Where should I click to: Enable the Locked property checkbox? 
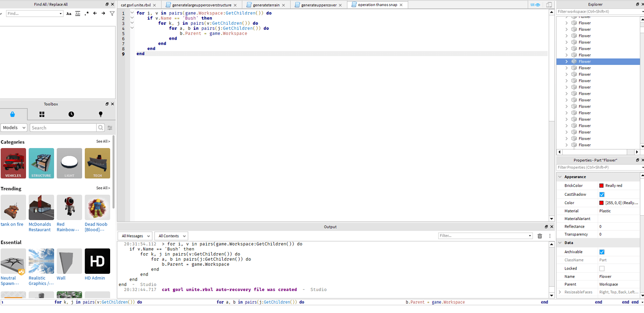click(602, 268)
